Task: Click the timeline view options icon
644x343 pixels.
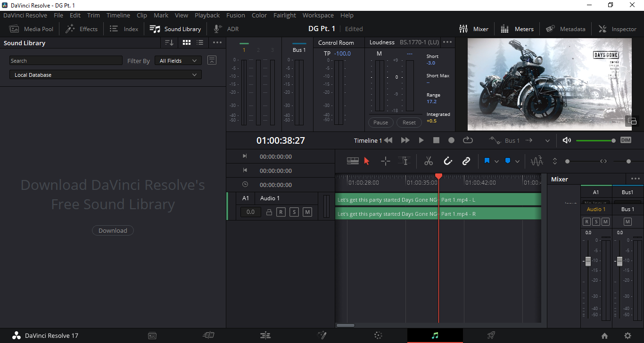Action: pyautogui.click(x=353, y=161)
